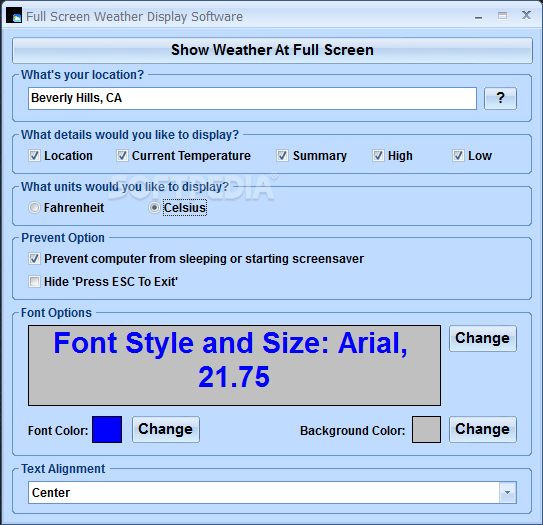Viewport: 543px width, 525px height.
Task: Click the 'Font Options' group label
Action: 56,313
